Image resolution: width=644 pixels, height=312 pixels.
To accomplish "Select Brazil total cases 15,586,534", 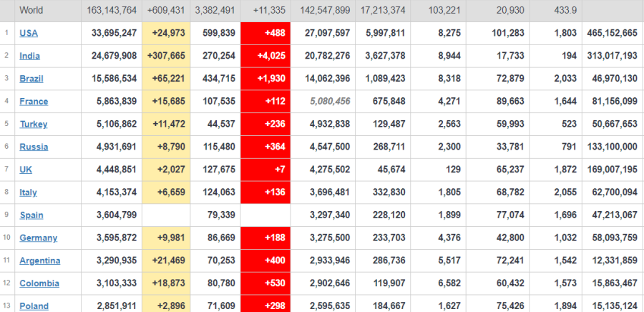I will click(x=114, y=79).
